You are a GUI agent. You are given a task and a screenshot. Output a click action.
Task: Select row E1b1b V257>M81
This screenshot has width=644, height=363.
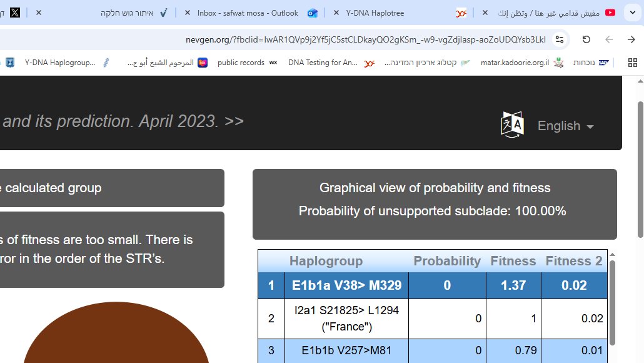[433, 350]
